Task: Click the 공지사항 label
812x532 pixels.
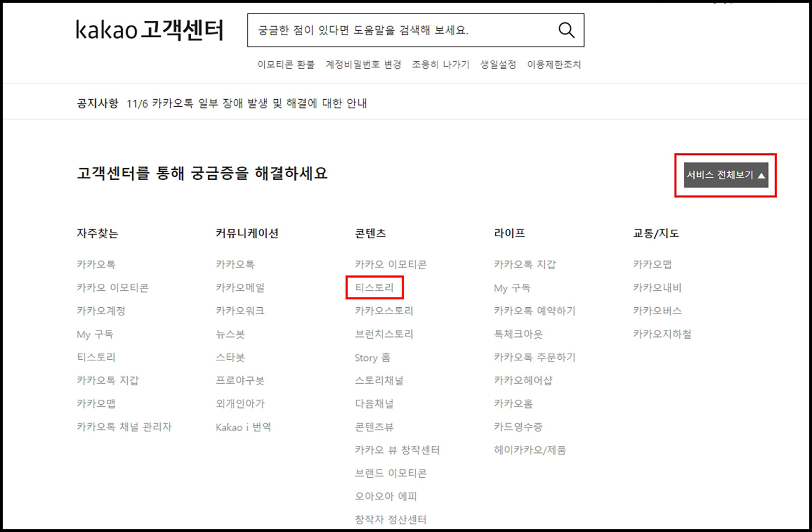Action: pos(97,103)
